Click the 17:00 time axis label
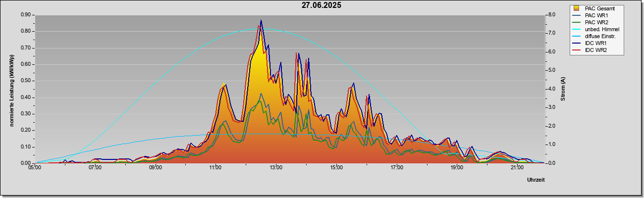The width and height of the screenshot is (644, 198). (396, 167)
